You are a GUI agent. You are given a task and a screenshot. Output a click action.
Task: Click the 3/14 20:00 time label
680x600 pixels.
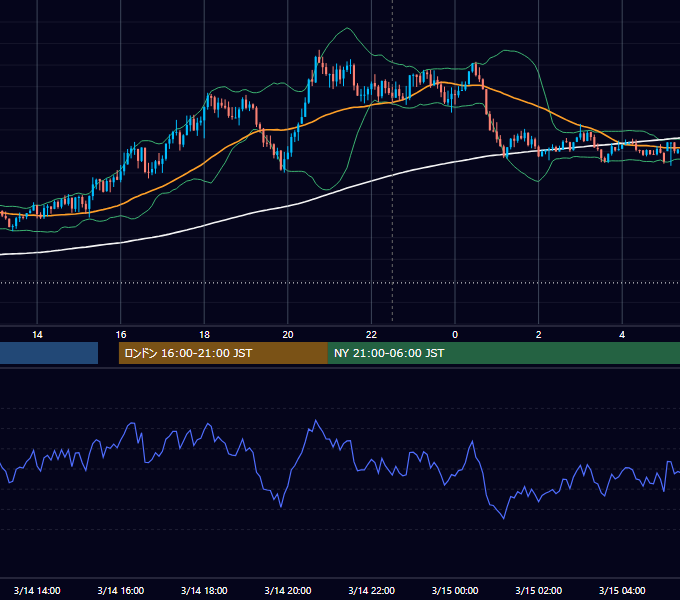coord(288,590)
